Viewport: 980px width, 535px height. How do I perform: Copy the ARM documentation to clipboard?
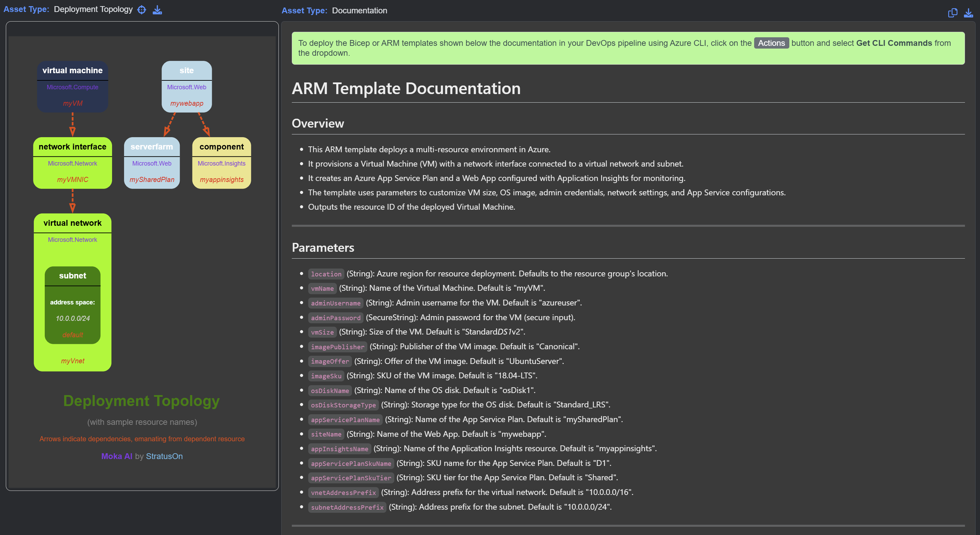(953, 13)
